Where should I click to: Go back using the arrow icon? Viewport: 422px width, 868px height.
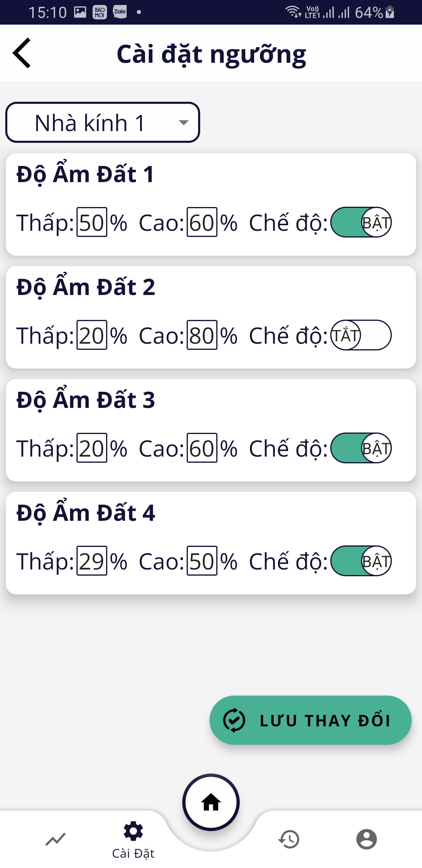[22, 53]
